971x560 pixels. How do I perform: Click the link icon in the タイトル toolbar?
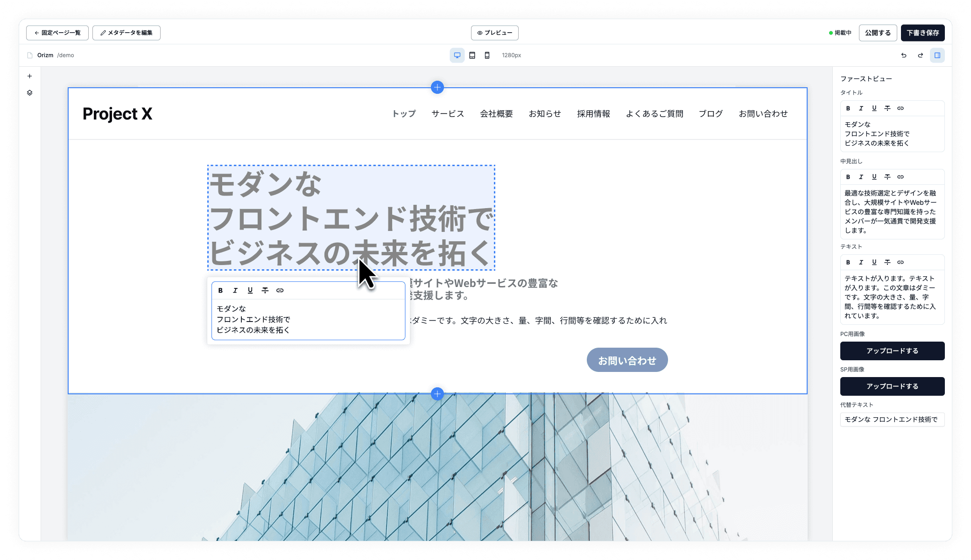900,108
